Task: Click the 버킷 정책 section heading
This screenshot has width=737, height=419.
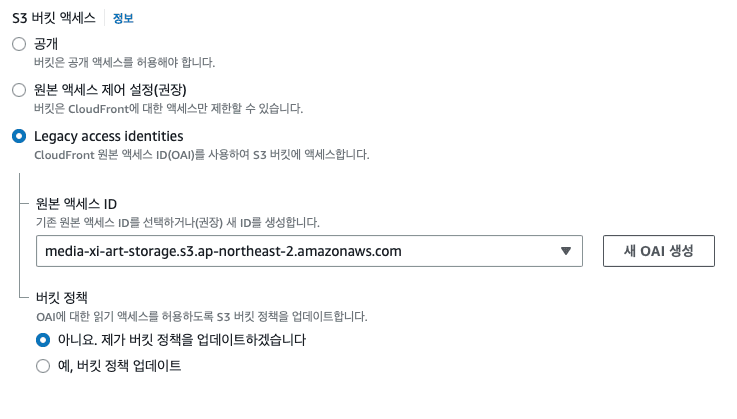Action: click(61, 298)
